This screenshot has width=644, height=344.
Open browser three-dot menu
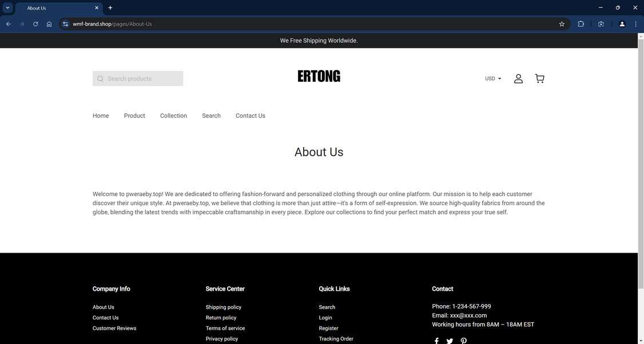click(636, 24)
